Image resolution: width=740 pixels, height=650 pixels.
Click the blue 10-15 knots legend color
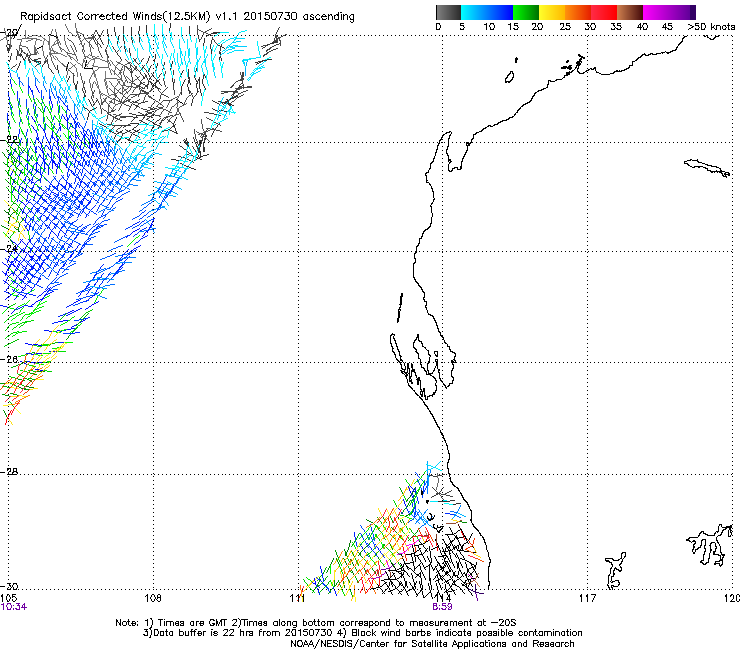(500, 12)
